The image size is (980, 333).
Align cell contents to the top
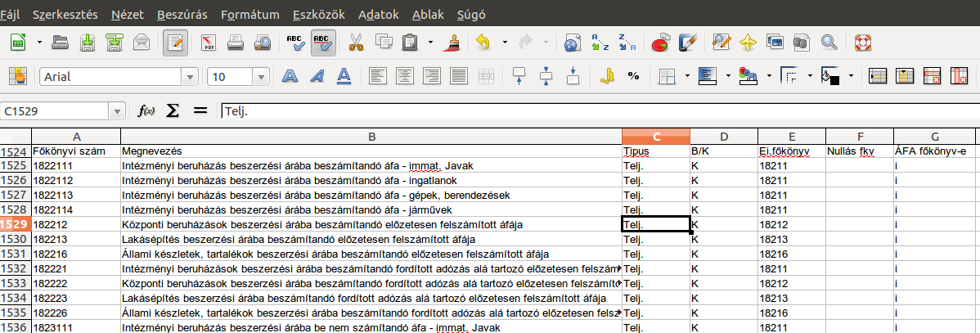point(519,77)
